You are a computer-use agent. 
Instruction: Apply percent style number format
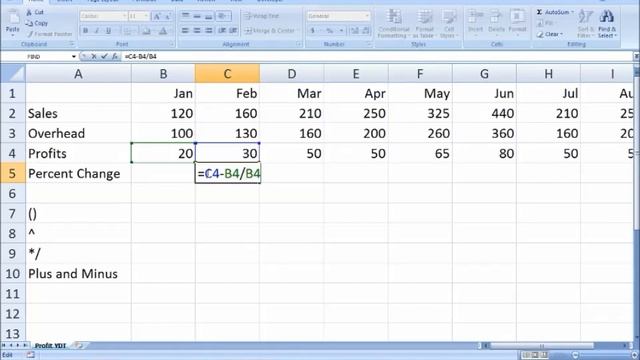coord(330,31)
